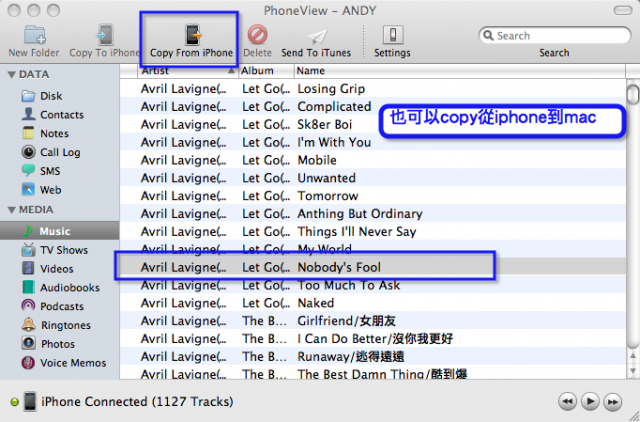This screenshot has width=640, height=422.
Task: Select the Nobody's Fool track
Action: point(373,267)
